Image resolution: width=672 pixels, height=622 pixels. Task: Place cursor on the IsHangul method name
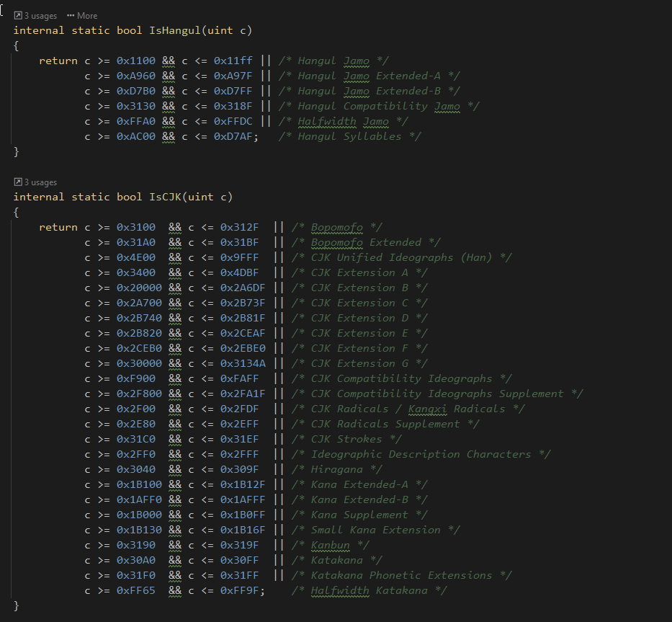coord(171,30)
